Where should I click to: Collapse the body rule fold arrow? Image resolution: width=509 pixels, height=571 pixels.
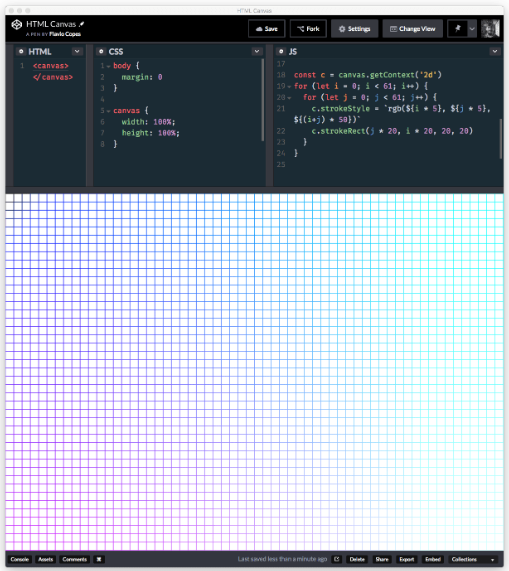coord(108,66)
